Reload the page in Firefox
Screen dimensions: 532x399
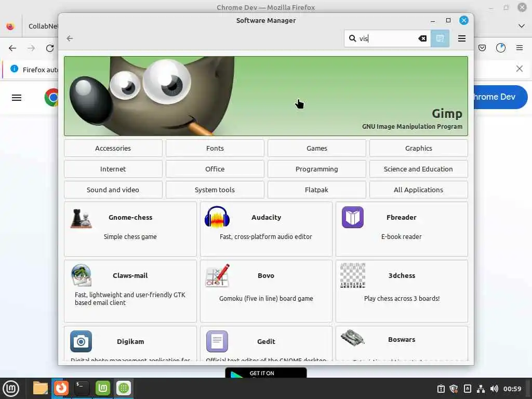[x=50, y=48]
